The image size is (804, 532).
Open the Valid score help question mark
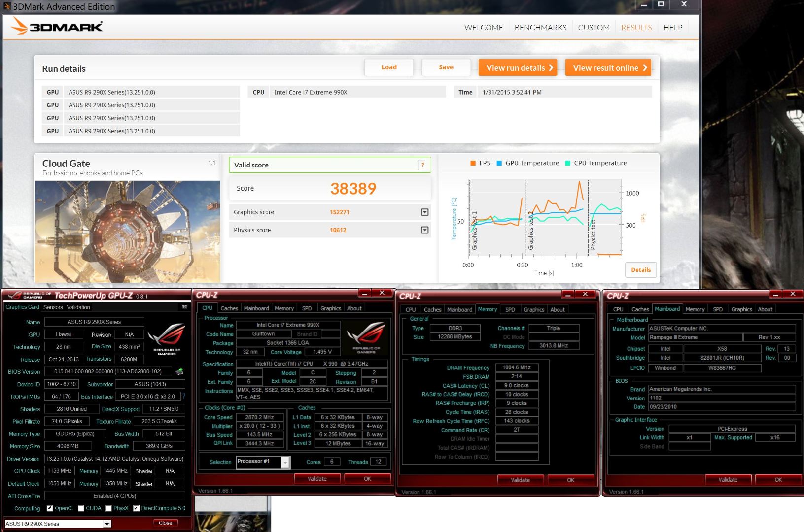[x=422, y=165]
